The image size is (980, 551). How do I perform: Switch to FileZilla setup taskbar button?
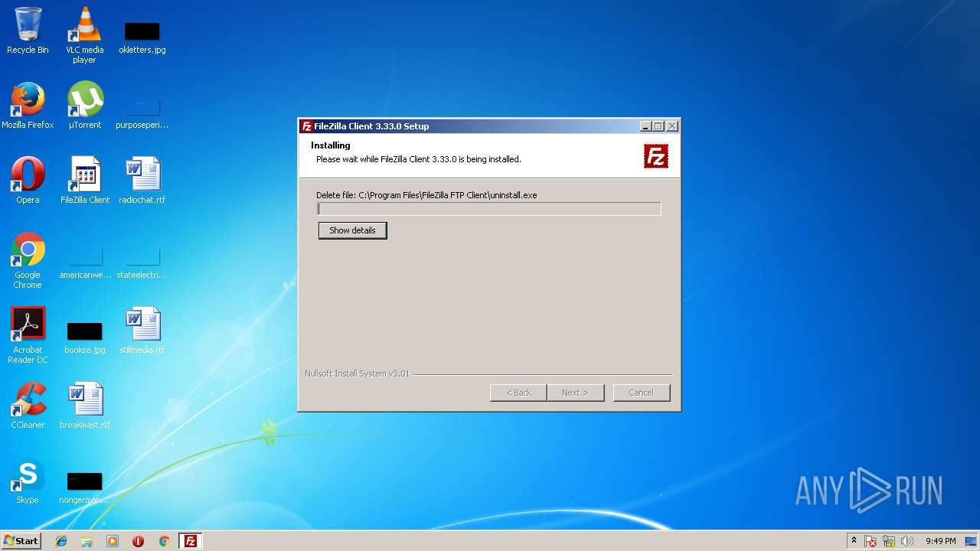190,541
